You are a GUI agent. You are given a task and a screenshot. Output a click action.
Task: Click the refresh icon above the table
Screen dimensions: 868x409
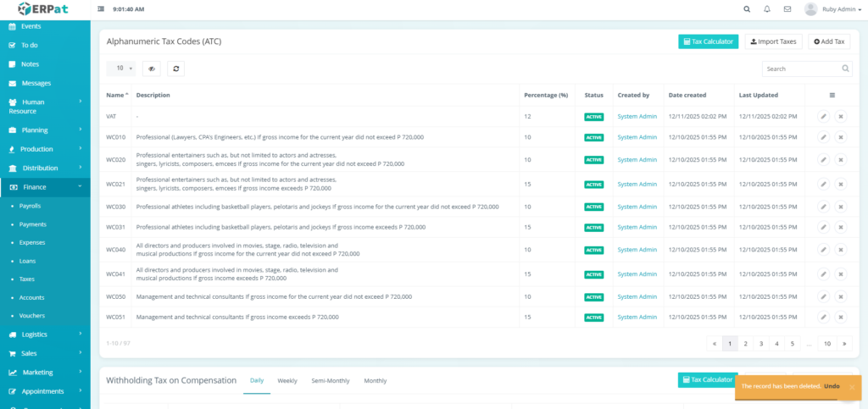coord(175,69)
